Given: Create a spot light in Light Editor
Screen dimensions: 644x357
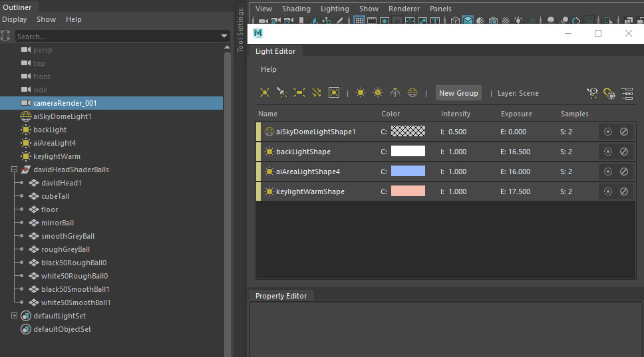Looking at the screenshot, I should pyautogui.click(x=282, y=92).
